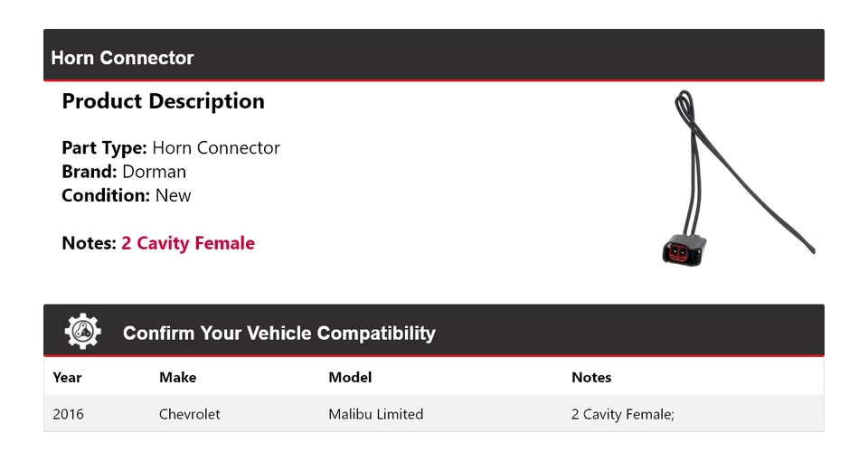868x461 pixels.
Task: Select the Part Type label
Action: (104, 147)
